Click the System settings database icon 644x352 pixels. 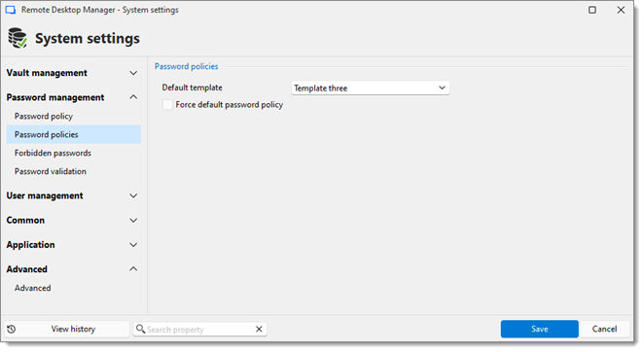click(x=18, y=38)
